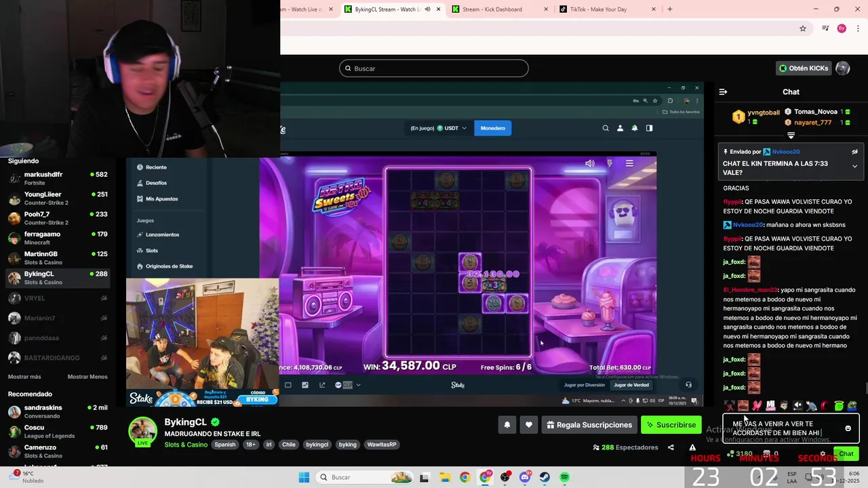This screenshot has width=868, height=488.
Task: Mute the slot game sound speaker
Action: [x=590, y=163]
